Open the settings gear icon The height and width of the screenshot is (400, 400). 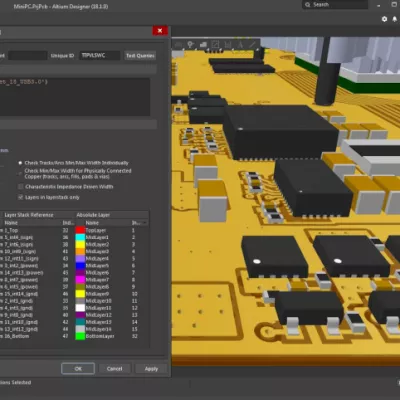coord(384,19)
